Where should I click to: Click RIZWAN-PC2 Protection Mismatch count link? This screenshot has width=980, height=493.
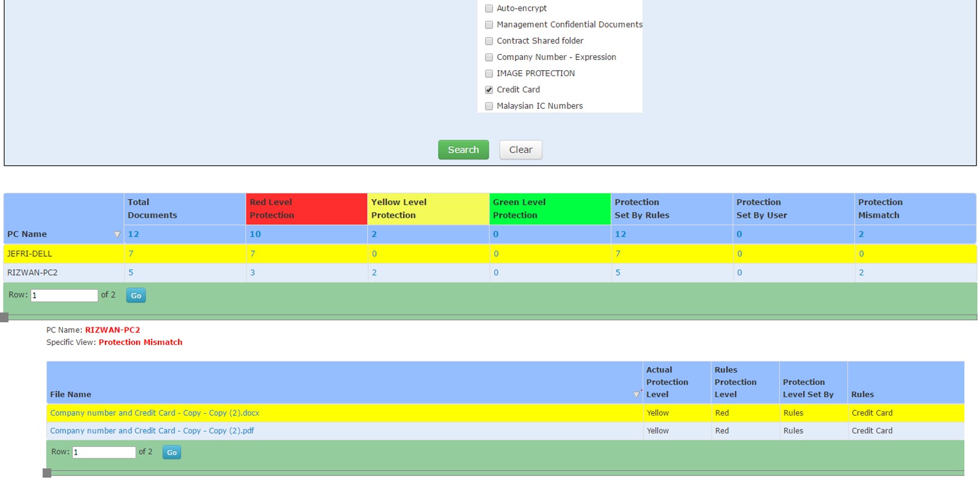861,273
